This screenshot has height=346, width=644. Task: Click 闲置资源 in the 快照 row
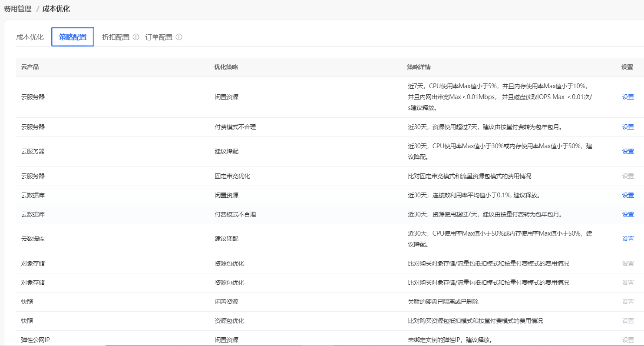(226, 302)
